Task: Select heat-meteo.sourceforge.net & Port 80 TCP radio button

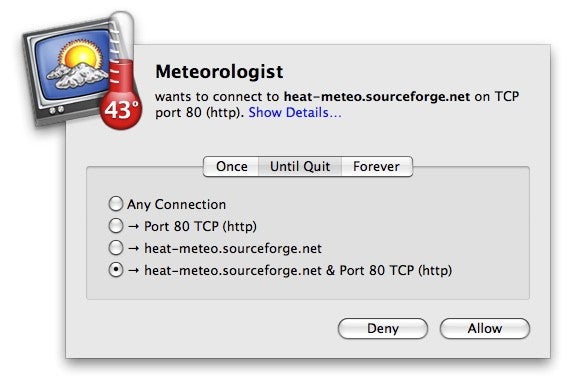Action: pyautogui.click(x=116, y=270)
